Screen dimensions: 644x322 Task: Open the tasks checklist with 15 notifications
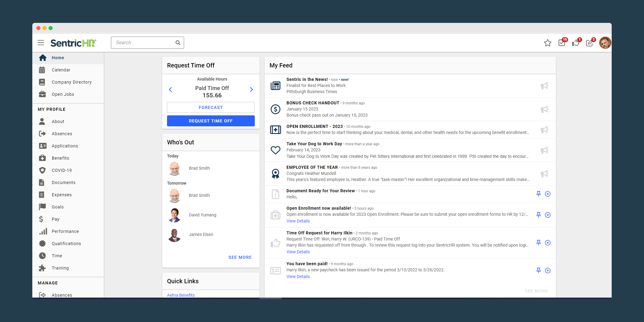pos(561,43)
